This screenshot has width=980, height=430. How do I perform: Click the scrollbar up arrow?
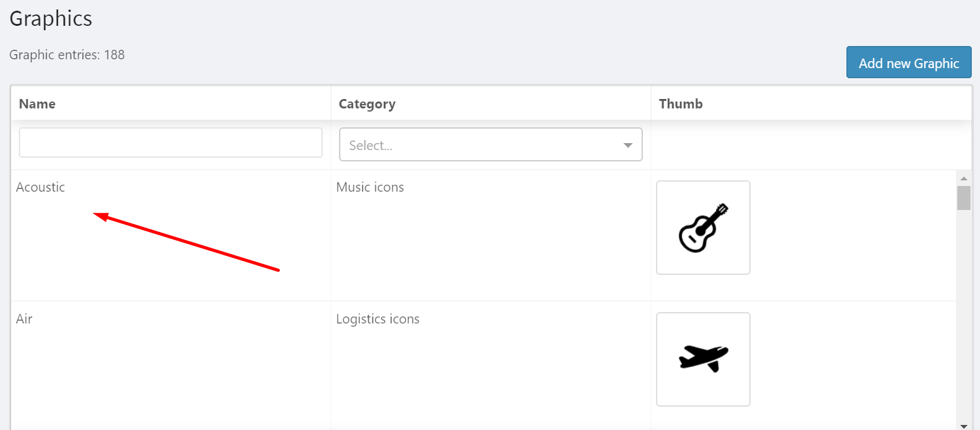click(x=964, y=178)
